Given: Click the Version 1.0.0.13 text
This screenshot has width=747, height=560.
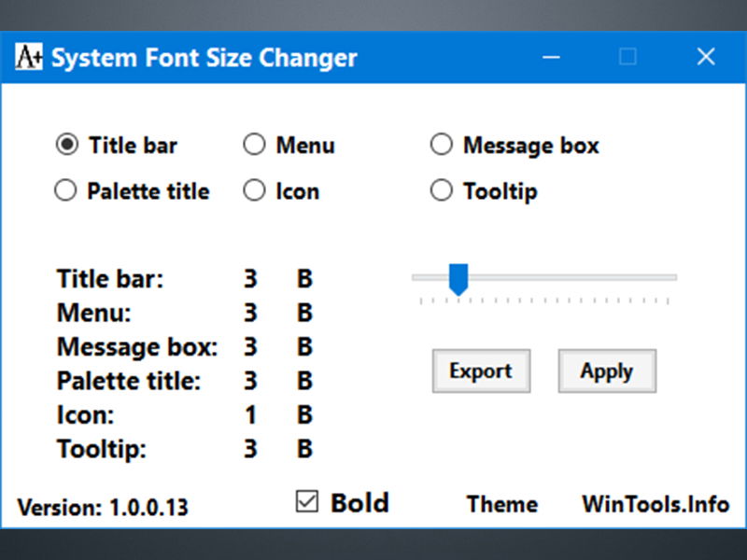Looking at the screenshot, I should click(x=103, y=508).
